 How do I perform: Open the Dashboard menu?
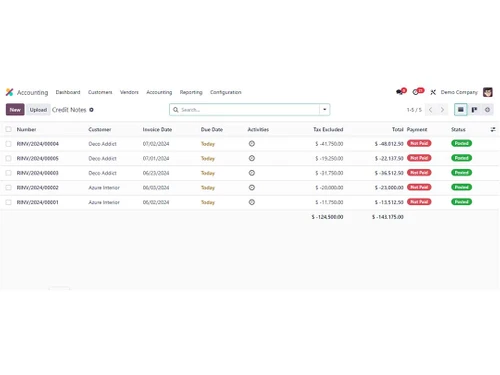tap(68, 92)
